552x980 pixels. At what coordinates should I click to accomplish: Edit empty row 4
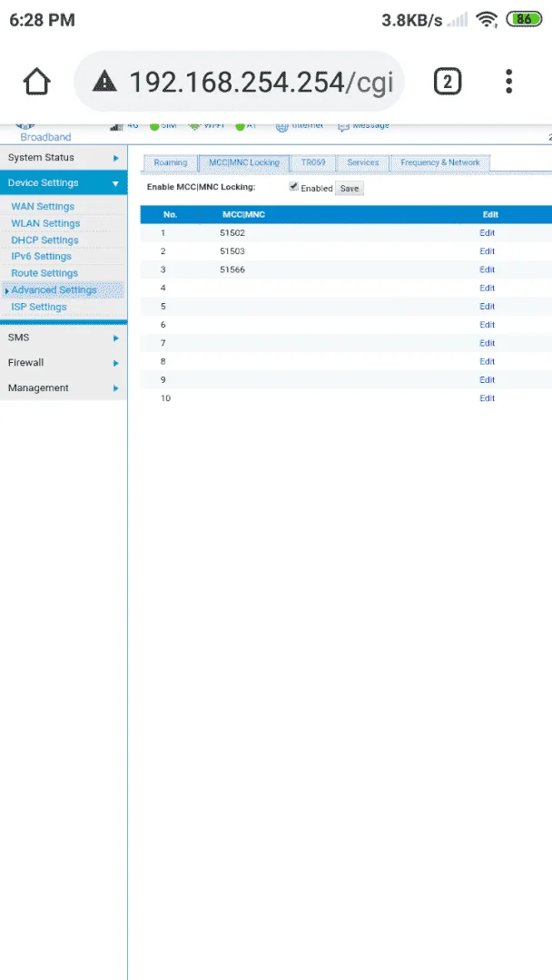coord(487,289)
